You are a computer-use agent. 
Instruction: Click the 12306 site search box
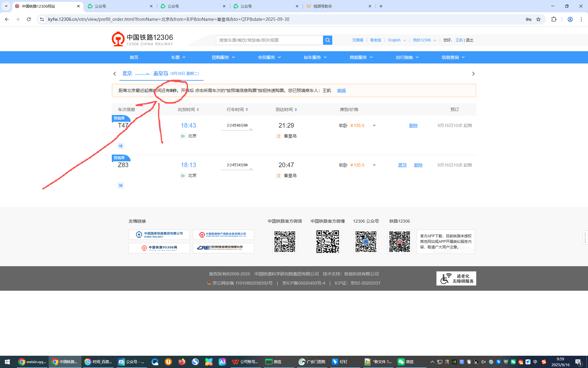(x=269, y=40)
